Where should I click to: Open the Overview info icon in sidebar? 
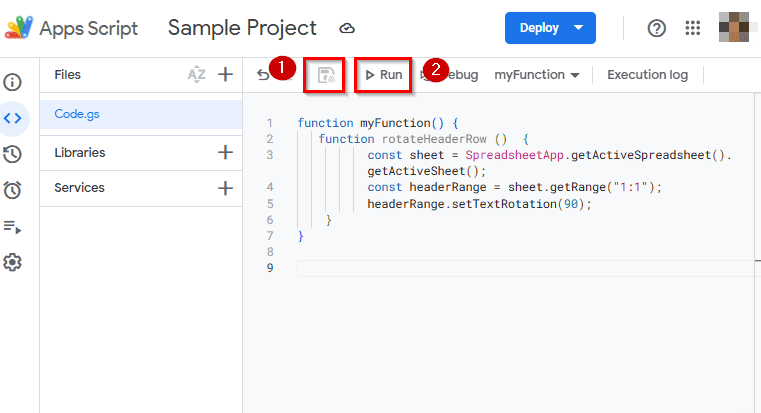point(14,82)
